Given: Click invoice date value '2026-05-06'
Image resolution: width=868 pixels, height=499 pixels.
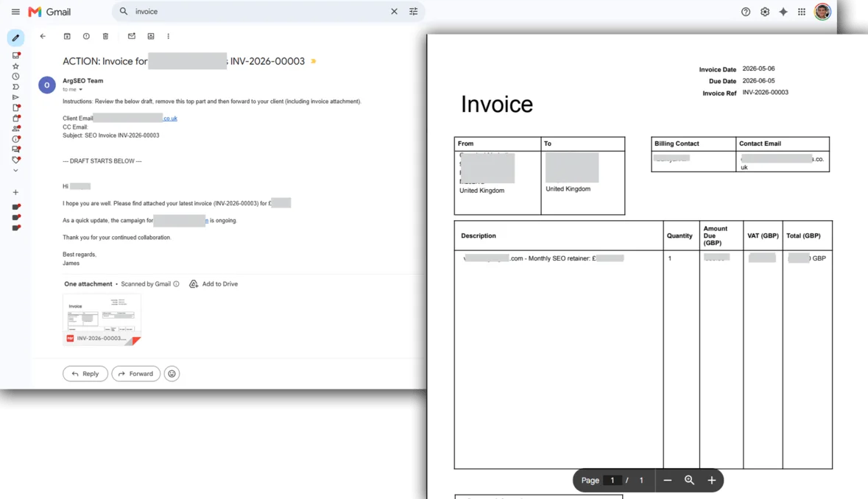Looking at the screenshot, I should click(x=758, y=68).
